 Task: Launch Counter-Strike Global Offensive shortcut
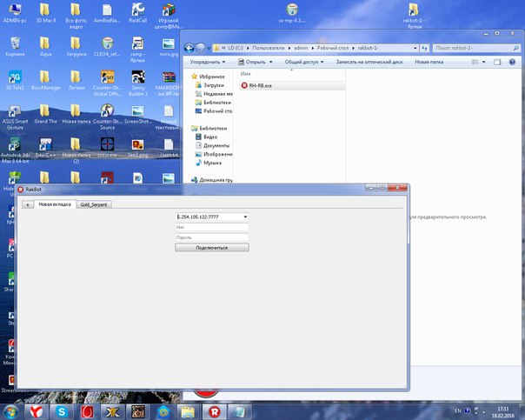107,83
